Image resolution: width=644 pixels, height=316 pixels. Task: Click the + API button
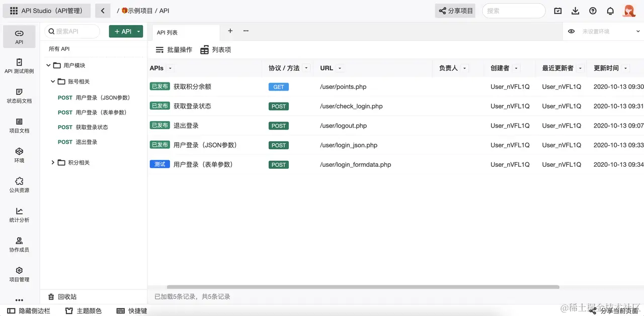click(x=122, y=32)
